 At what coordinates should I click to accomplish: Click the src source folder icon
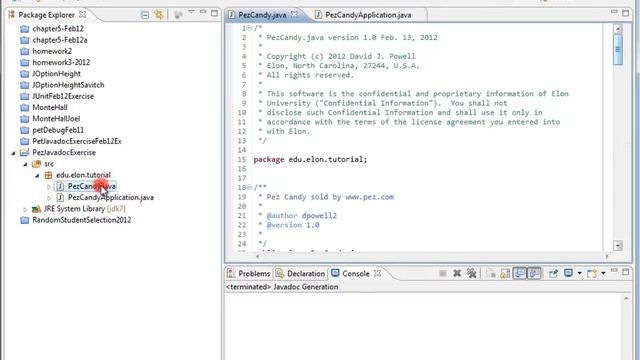pyautogui.click(x=36, y=164)
